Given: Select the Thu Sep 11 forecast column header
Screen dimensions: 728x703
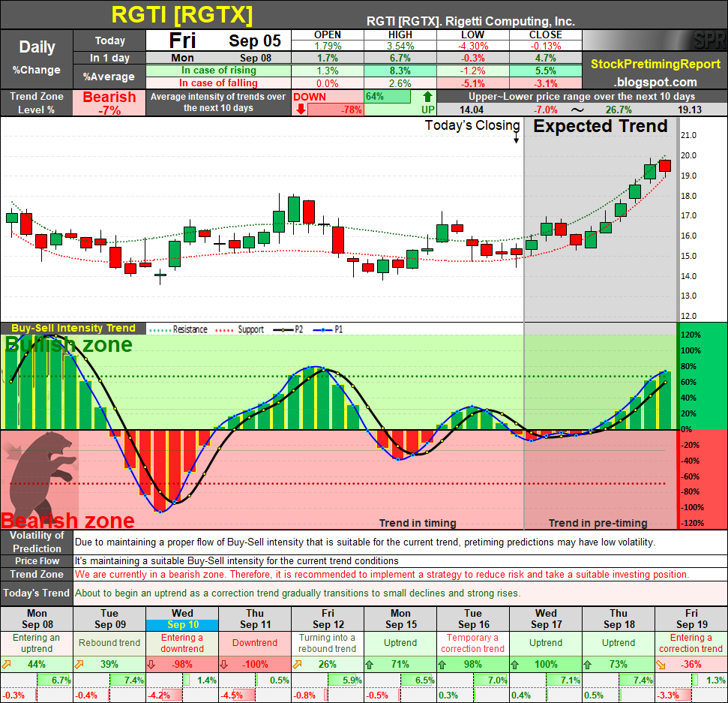Looking at the screenshot, I should point(255,619).
